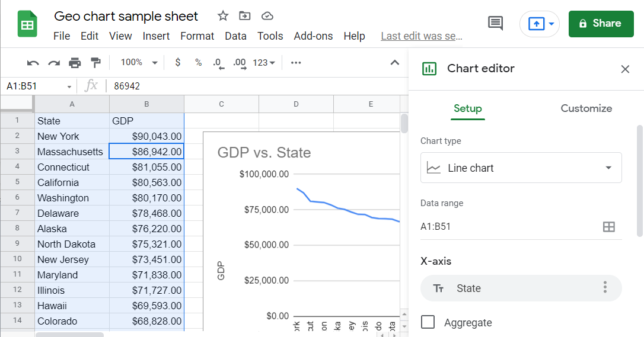The height and width of the screenshot is (337, 644).
Task: Open the comment history icon
Action: 495,24
